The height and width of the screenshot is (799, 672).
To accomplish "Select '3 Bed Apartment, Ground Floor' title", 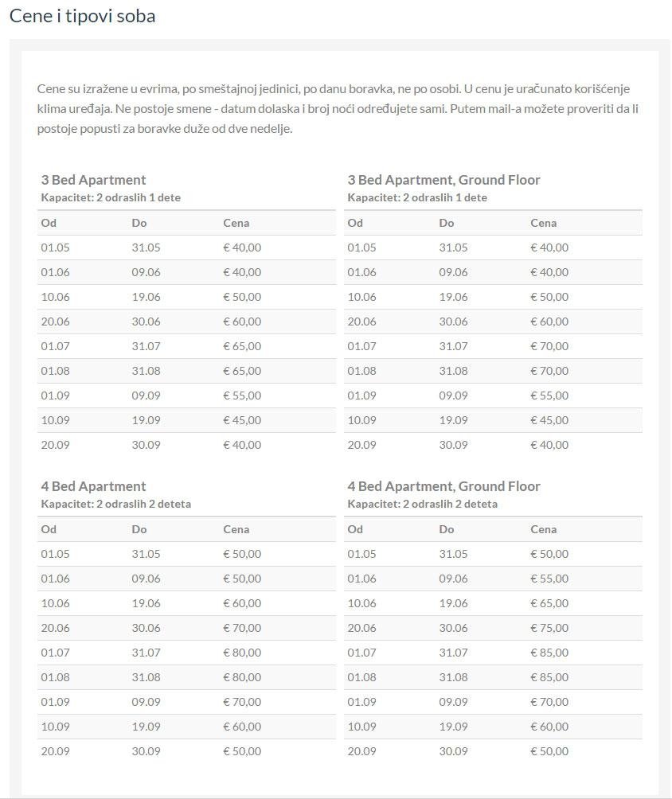I will click(x=443, y=180).
